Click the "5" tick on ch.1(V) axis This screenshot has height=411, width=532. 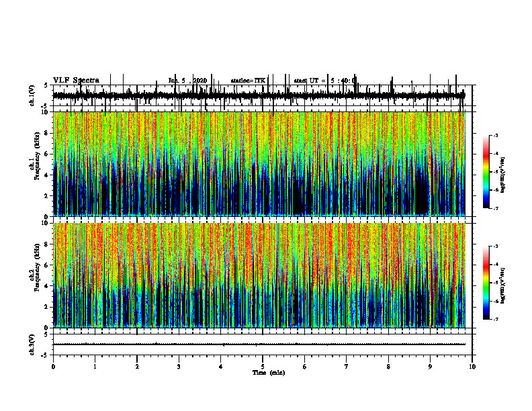[x=46, y=85]
